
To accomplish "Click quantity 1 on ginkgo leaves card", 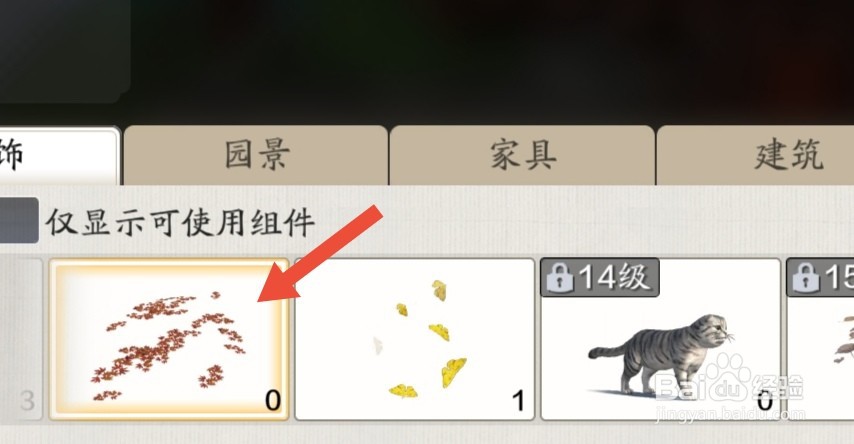I will click(x=518, y=402).
